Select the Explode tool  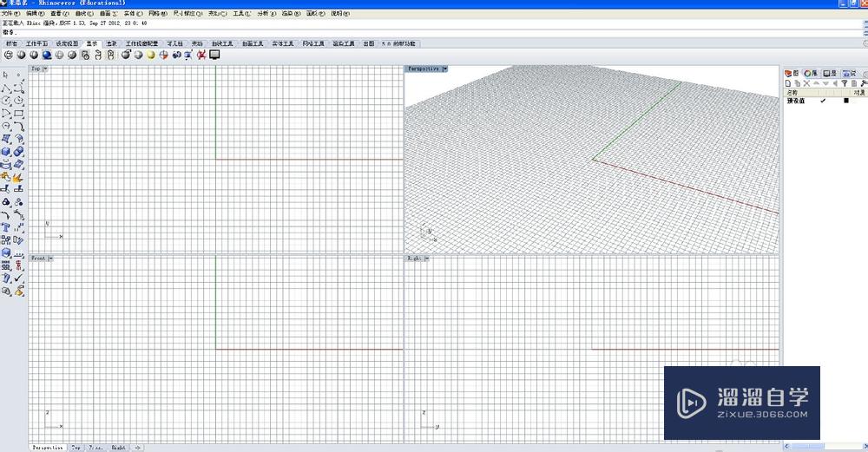19,177
